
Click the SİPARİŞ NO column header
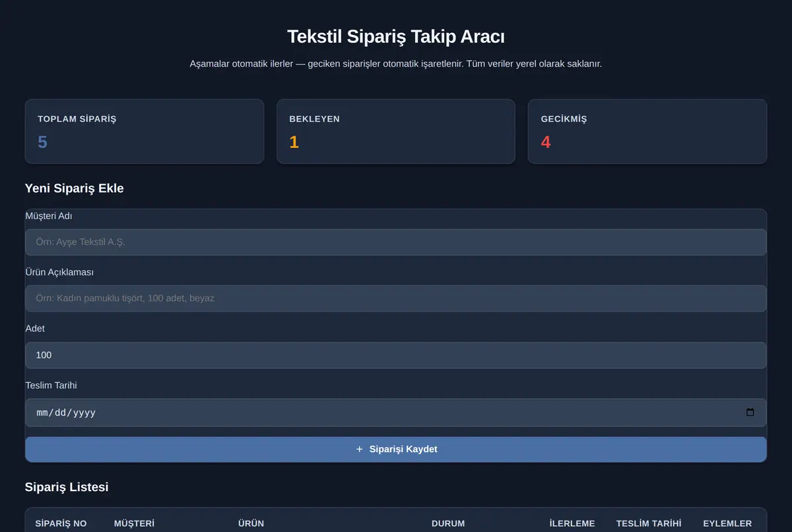pyautogui.click(x=61, y=523)
